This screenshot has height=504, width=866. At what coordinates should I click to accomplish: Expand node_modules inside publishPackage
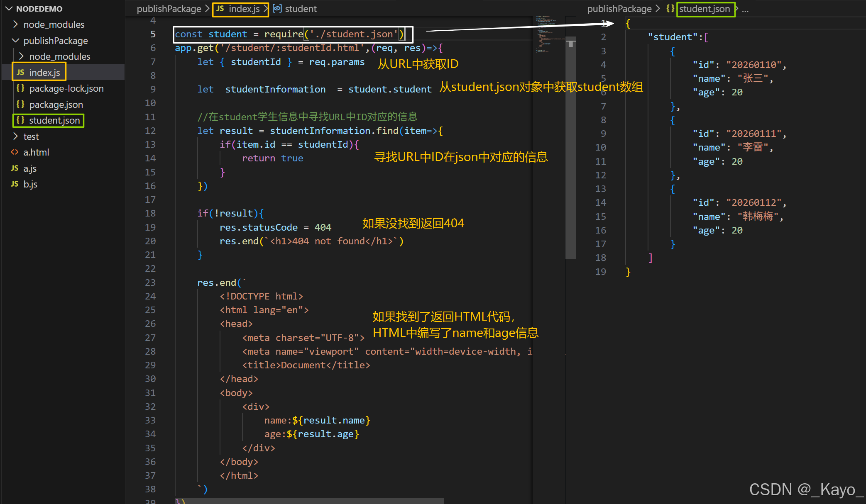click(21, 56)
